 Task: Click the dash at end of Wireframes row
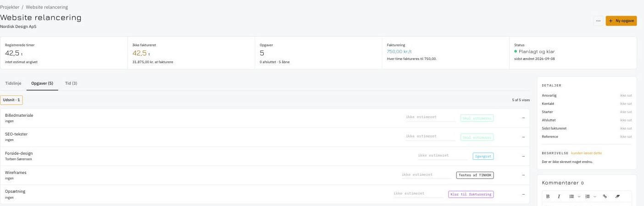[x=523, y=175]
